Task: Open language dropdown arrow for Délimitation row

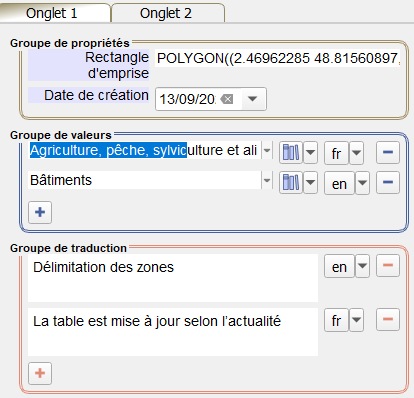Action: [362, 266]
